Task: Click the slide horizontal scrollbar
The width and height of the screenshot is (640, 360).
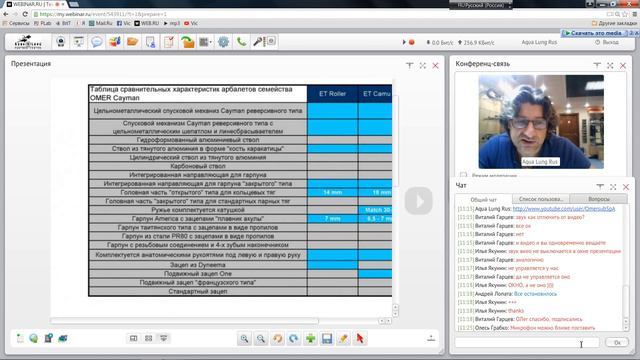Action: tap(184, 321)
